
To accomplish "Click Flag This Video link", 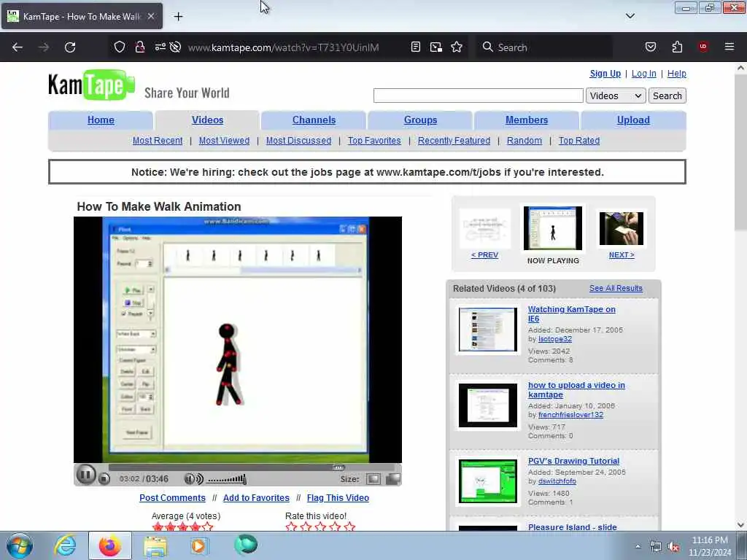I will tap(338, 497).
